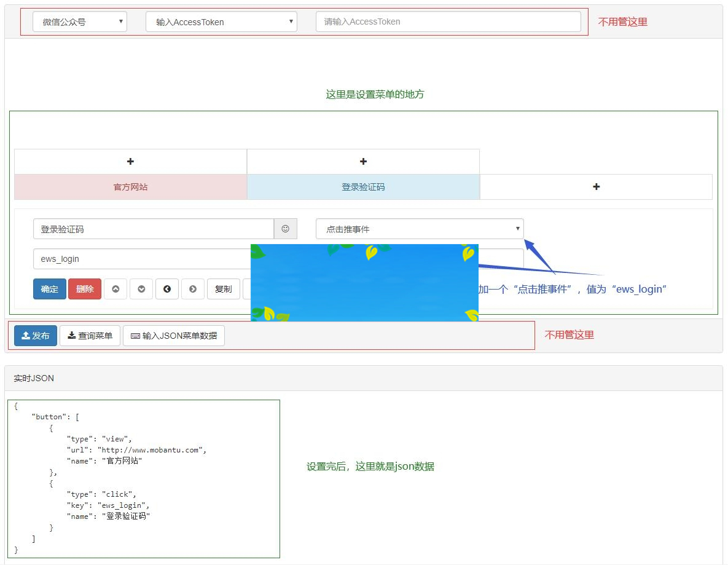Select the 登录验证码 menu tab
The image size is (728, 565).
pyautogui.click(x=362, y=187)
